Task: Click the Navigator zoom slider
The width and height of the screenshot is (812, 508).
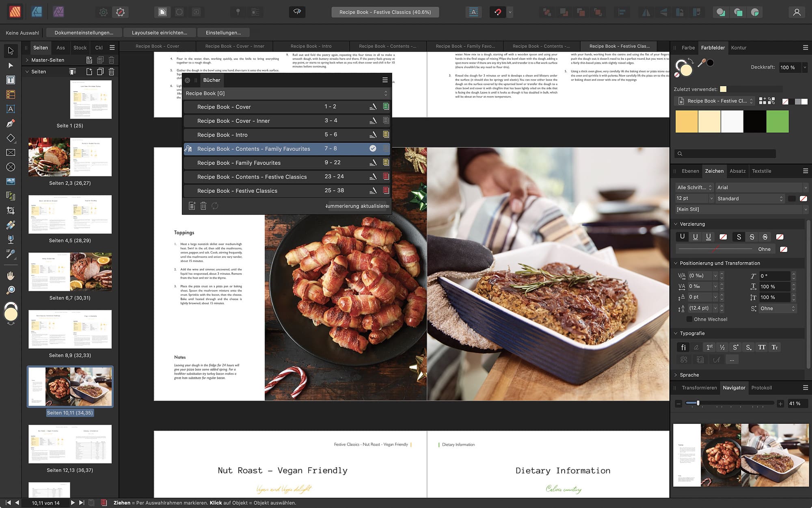Action: (730, 403)
